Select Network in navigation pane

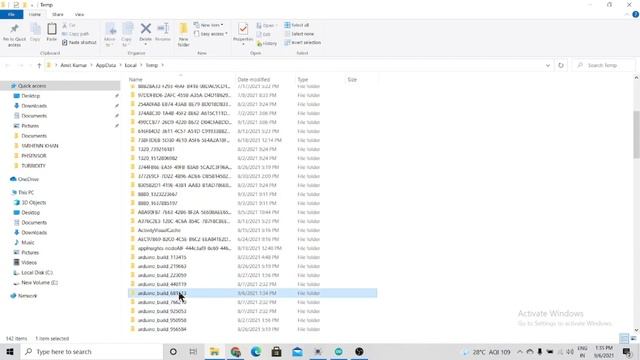click(x=27, y=296)
